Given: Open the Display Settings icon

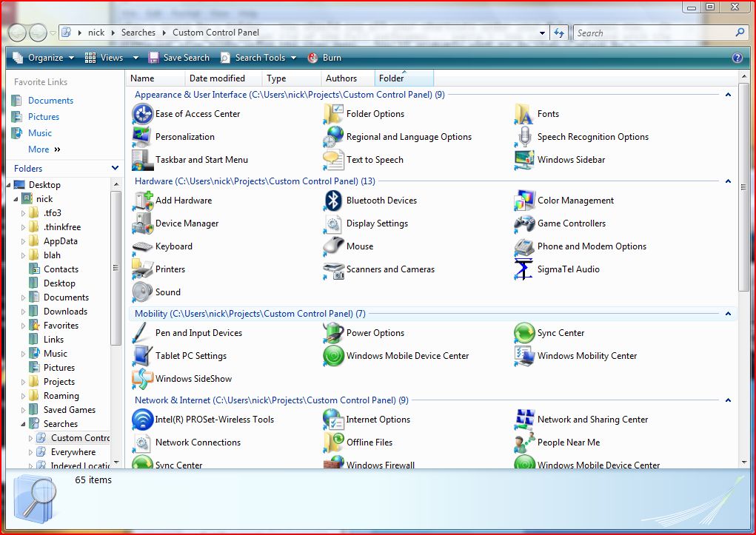Looking at the screenshot, I should 333,223.
